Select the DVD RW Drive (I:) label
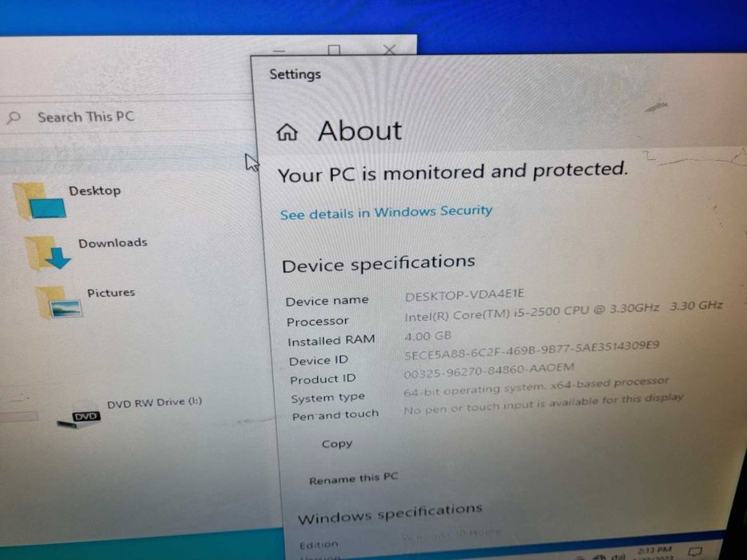This screenshot has height=560, width=747. pyautogui.click(x=155, y=402)
